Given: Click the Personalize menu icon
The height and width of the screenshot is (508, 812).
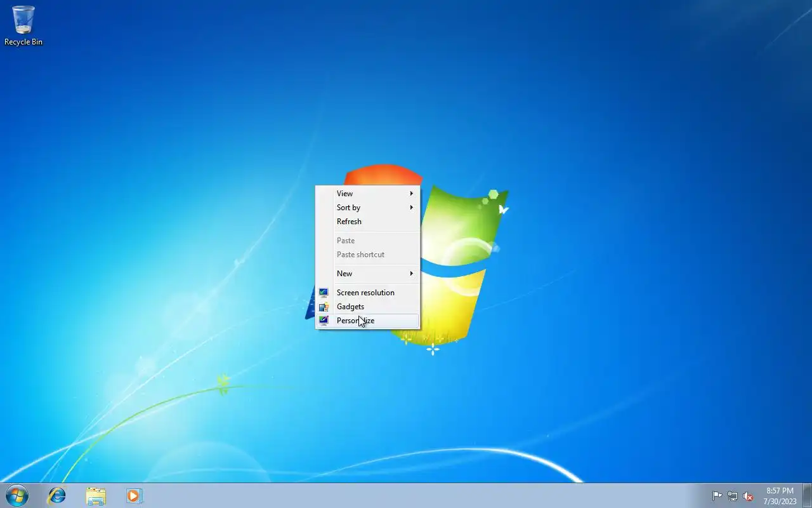Looking at the screenshot, I should (x=324, y=321).
